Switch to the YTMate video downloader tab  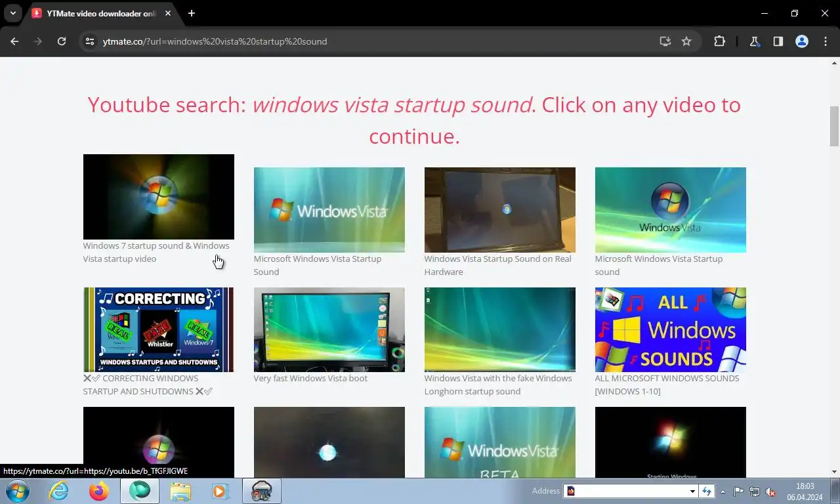coord(101,13)
